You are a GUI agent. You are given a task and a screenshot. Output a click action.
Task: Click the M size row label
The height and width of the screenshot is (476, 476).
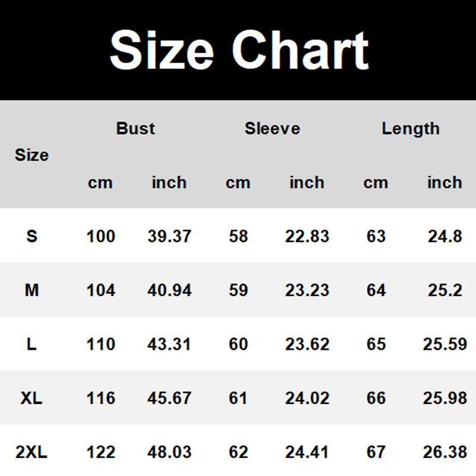[x=32, y=290]
